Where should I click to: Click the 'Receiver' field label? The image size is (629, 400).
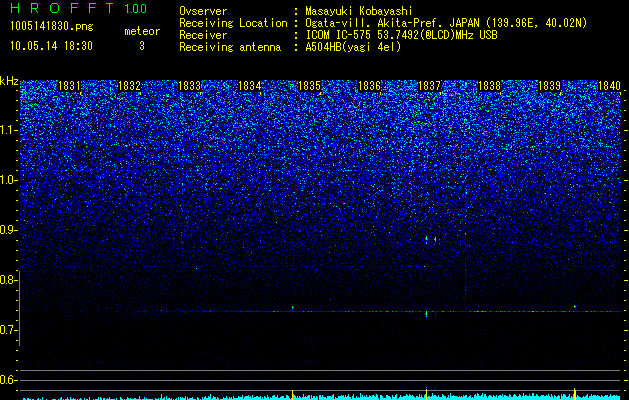point(203,35)
